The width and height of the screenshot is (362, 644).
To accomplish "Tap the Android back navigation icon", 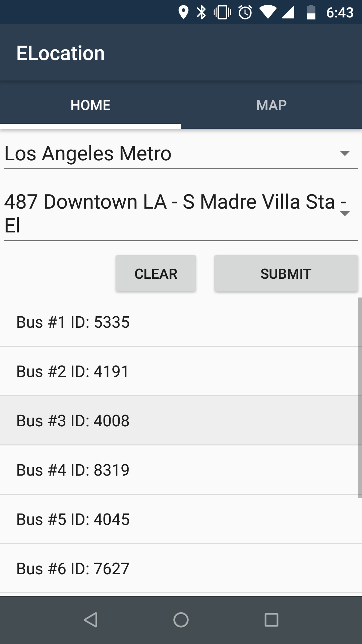I will click(x=90, y=620).
